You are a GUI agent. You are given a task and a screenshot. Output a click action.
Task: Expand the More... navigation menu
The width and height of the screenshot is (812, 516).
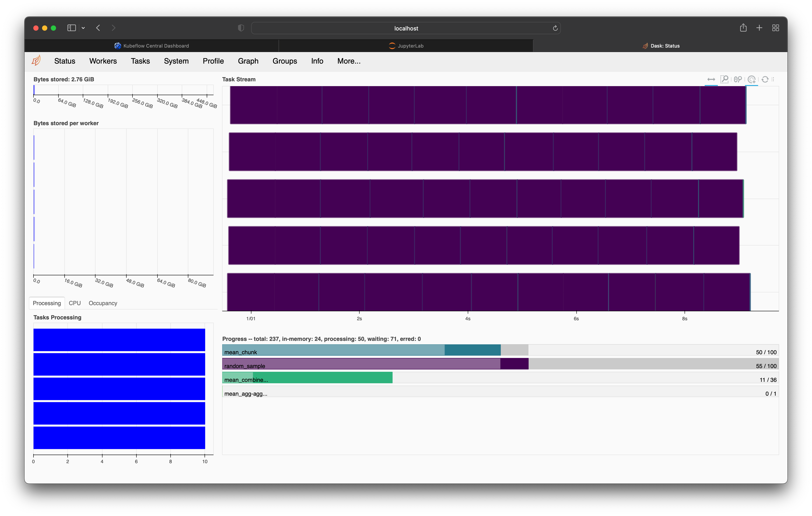coord(349,61)
